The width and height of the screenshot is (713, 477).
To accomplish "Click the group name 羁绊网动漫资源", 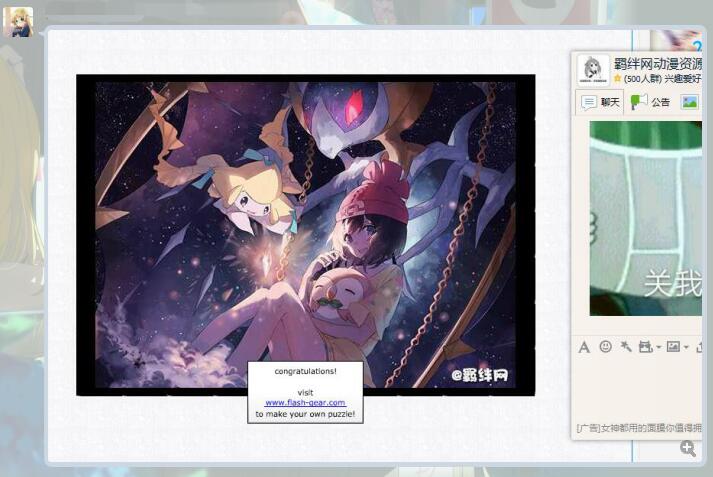I will 658,63.
